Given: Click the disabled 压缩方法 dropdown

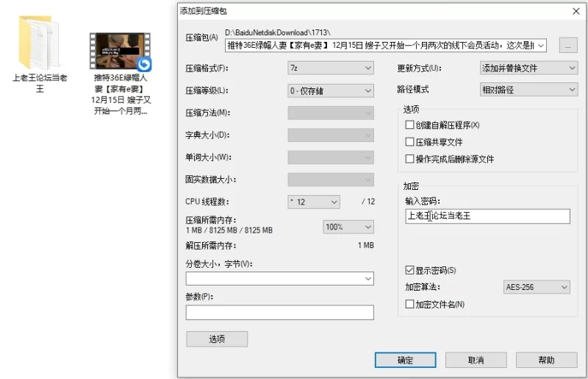Looking at the screenshot, I should [331, 113].
